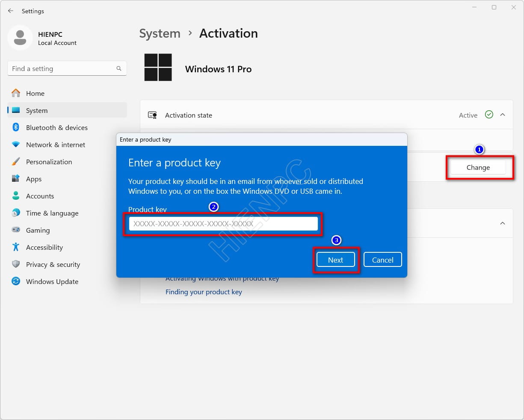Select System in the sidebar
524x420 pixels.
[67, 110]
